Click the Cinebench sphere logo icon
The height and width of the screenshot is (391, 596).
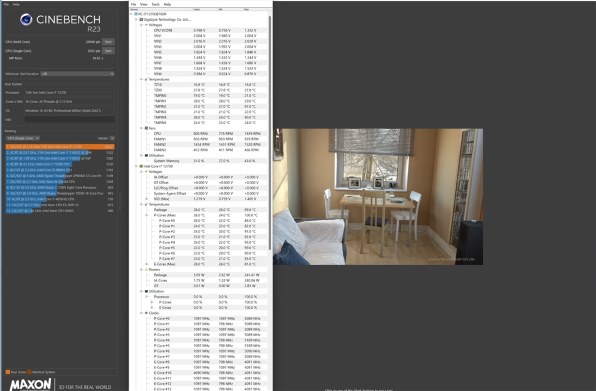26,19
